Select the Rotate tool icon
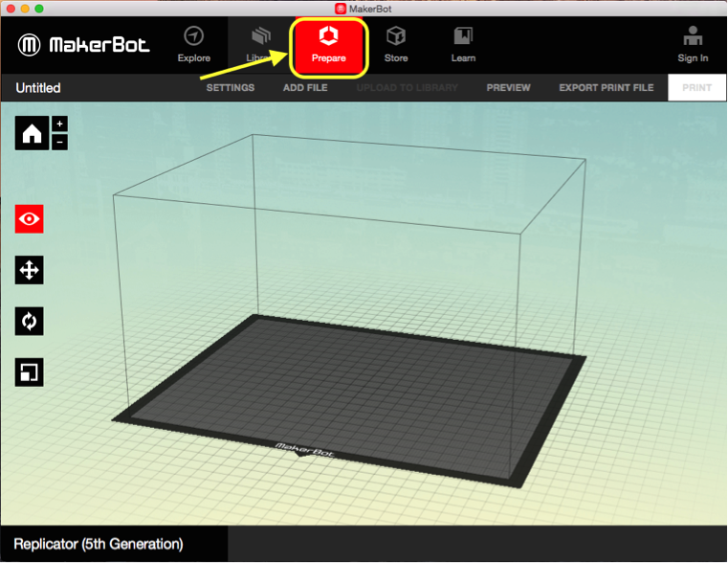The height and width of the screenshot is (563, 728). click(30, 321)
